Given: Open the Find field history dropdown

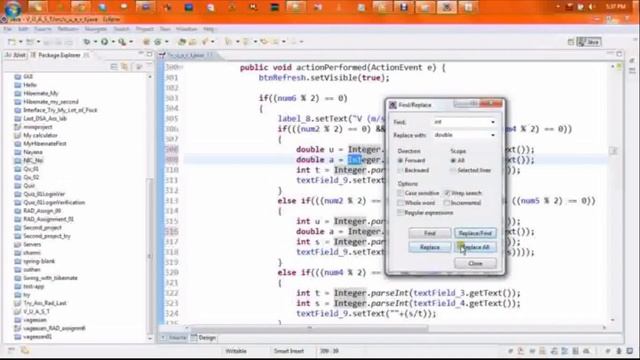Looking at the screenshot, I should 493,122.
